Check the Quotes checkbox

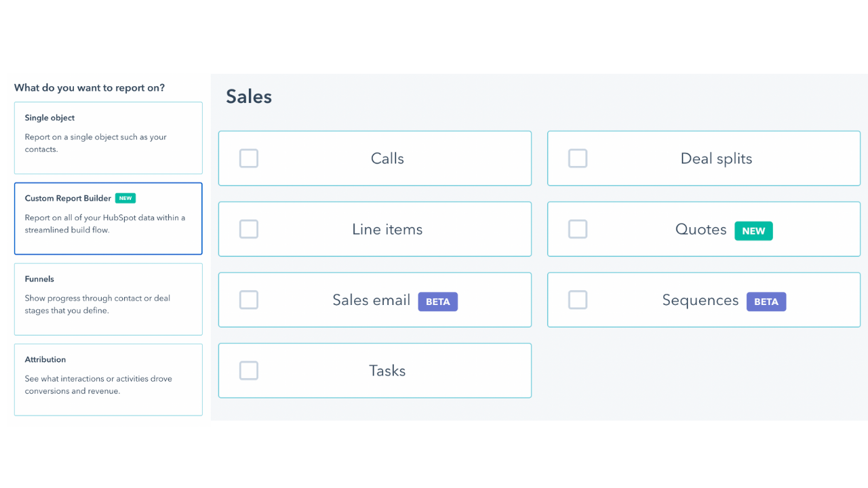click(578, 229)
